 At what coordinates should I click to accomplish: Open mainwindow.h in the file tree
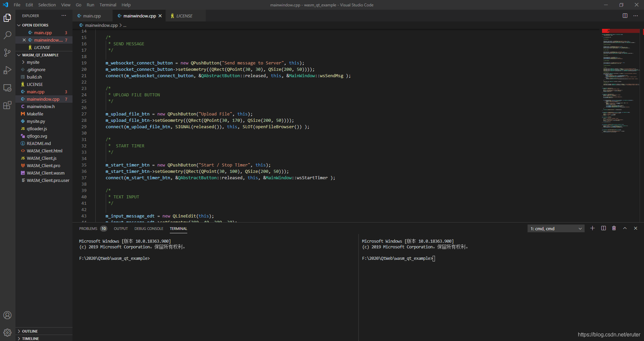44,107
